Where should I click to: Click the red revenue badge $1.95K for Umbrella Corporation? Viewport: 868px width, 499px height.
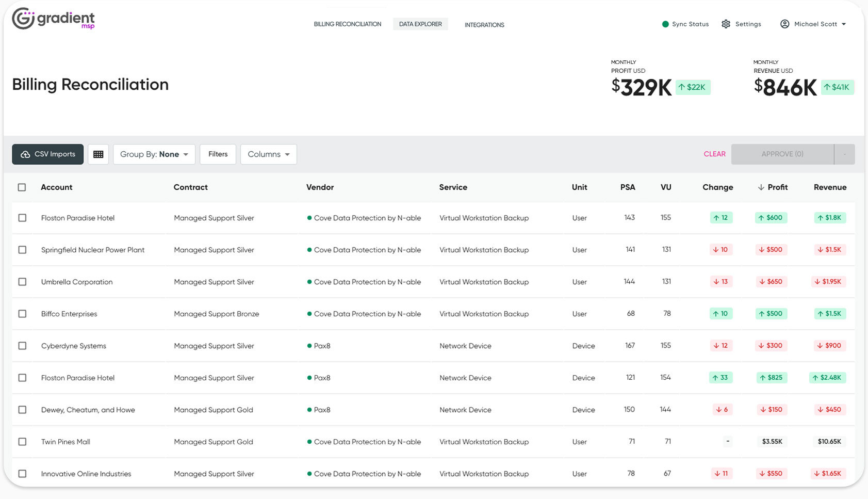[828, 282]
